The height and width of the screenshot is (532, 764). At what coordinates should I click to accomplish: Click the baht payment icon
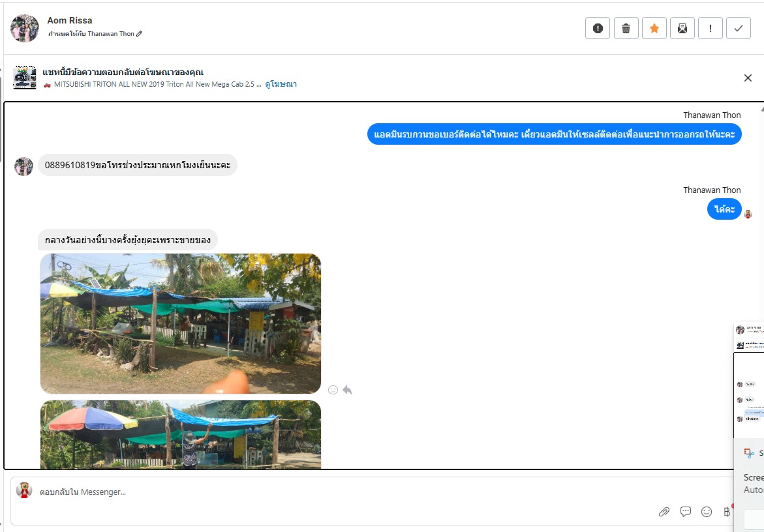pyautogui.click(x=726, y=512)
